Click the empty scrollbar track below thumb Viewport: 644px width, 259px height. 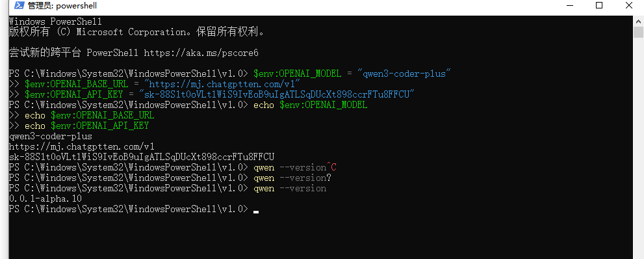pos(639,148)
